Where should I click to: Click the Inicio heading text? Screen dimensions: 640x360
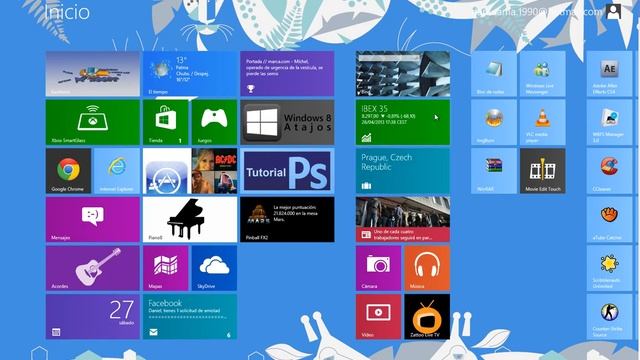(67, 12)
